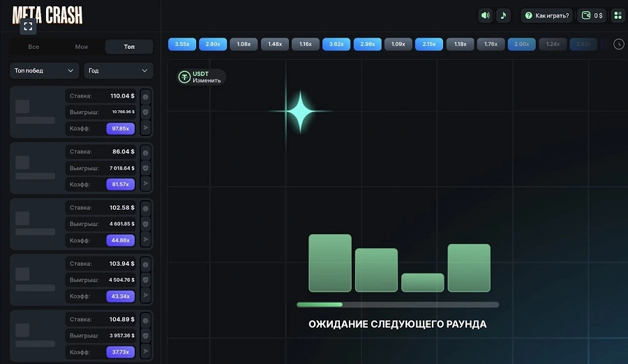Expand the "Год" period dropdown
Image resolution: width=628 pixels, height=364 pixels.
118,70
